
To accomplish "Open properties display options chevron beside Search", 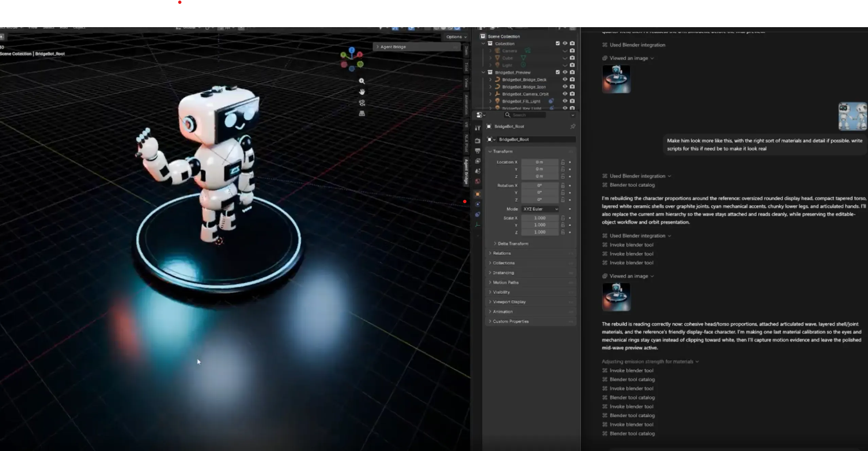I will coord(573,115).
